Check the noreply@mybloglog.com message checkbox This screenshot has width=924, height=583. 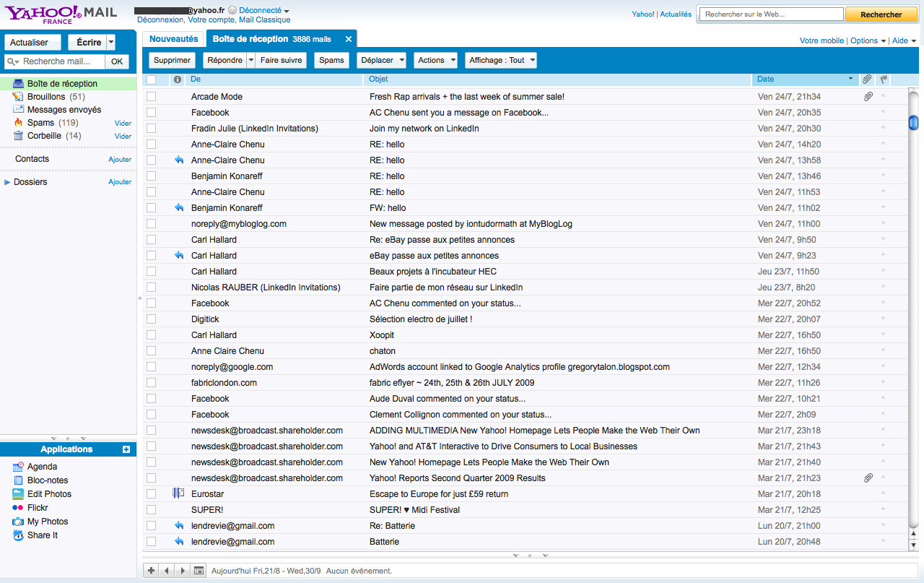point(151,224)
